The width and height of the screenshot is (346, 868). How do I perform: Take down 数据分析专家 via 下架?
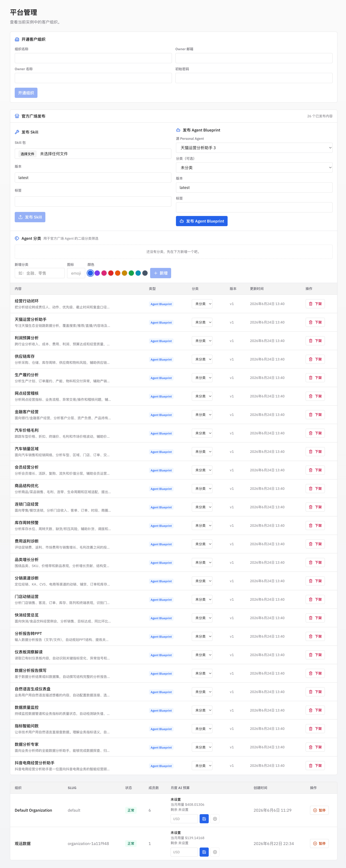click(x=315, y=747)
